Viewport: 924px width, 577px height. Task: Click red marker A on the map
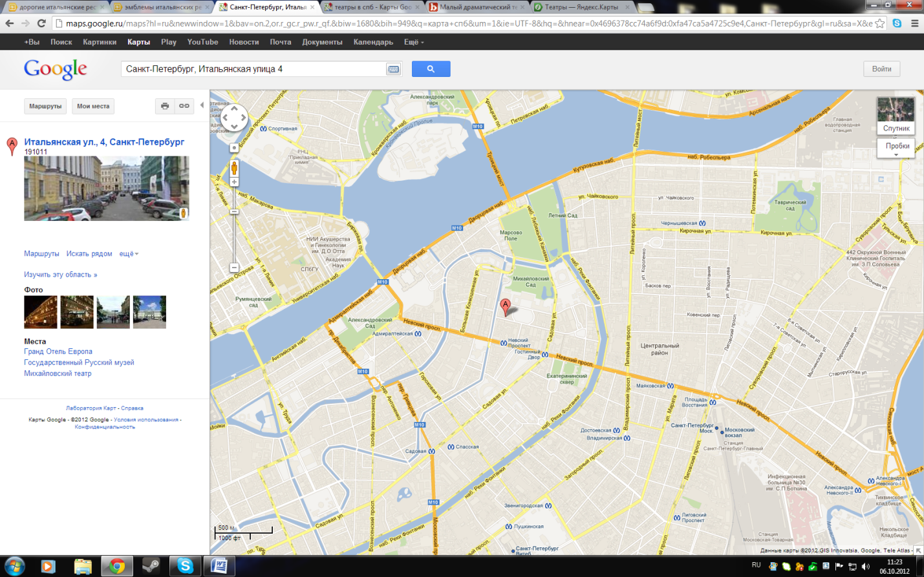(x=506, y=306)
